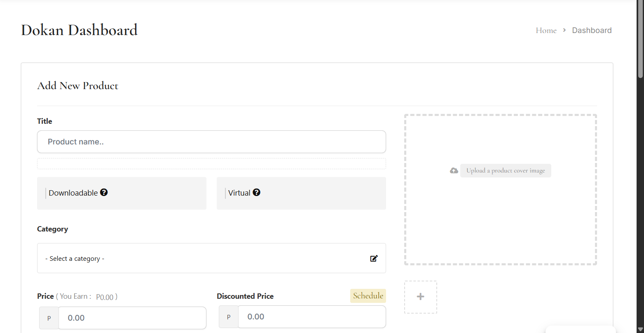Viewport: 644px width, 333px height.
Task: Click the P currency symbol beside Discounted Price
Action: tap(229, 317)
